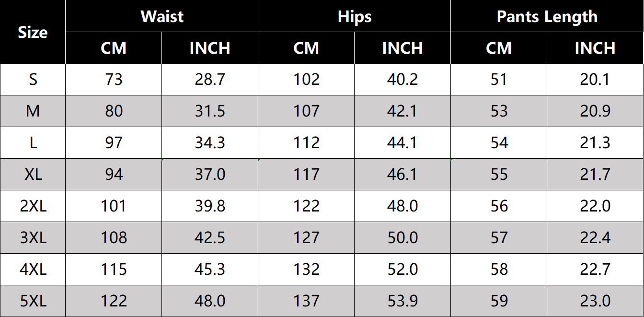Click the 3XL size row label
This screenshot has height=317, width=644.
[33, 238]
